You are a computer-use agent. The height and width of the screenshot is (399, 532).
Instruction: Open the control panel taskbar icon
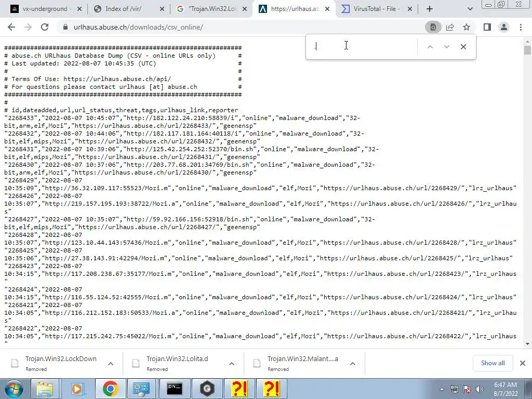(x=141, y=389)
